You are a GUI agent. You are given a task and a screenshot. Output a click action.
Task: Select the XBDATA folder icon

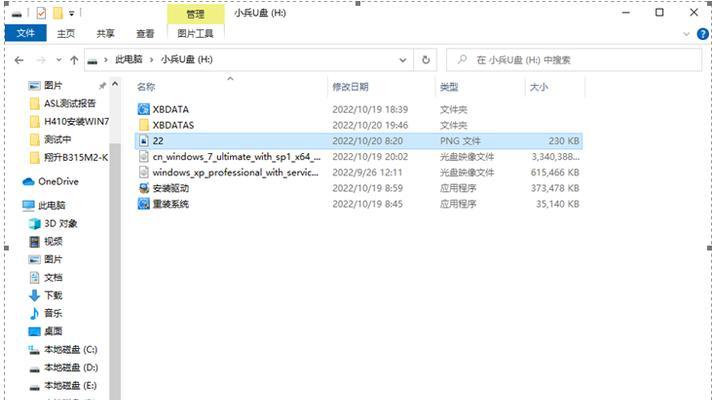click(x=143, y=109)
